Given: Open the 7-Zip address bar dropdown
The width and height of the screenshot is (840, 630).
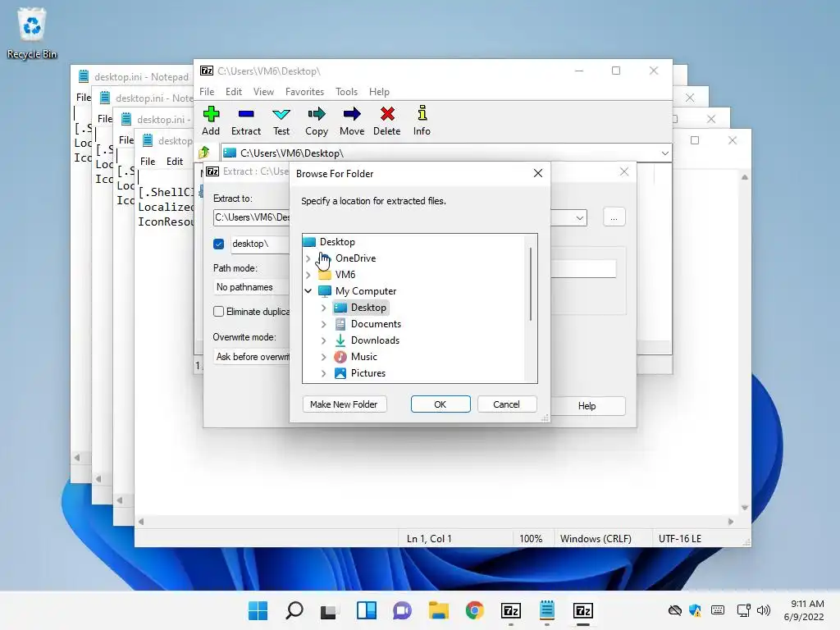Looking at the screenshot, I should tap(664, 153).
